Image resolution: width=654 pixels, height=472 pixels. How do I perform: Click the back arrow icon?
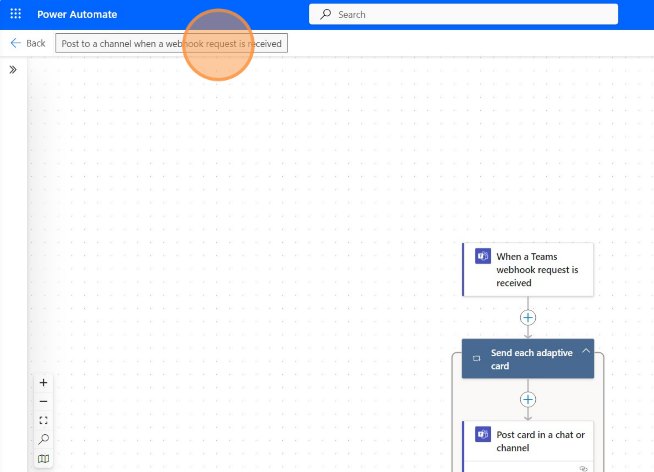click(15, 43)
